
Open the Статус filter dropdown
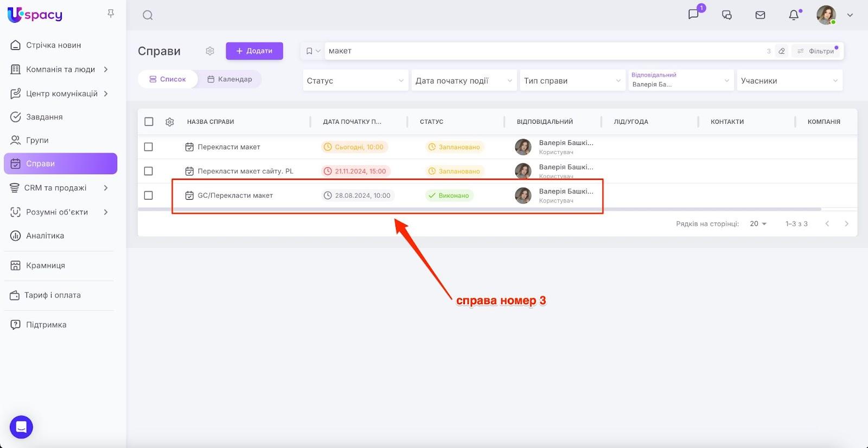[x=355, y=80]
